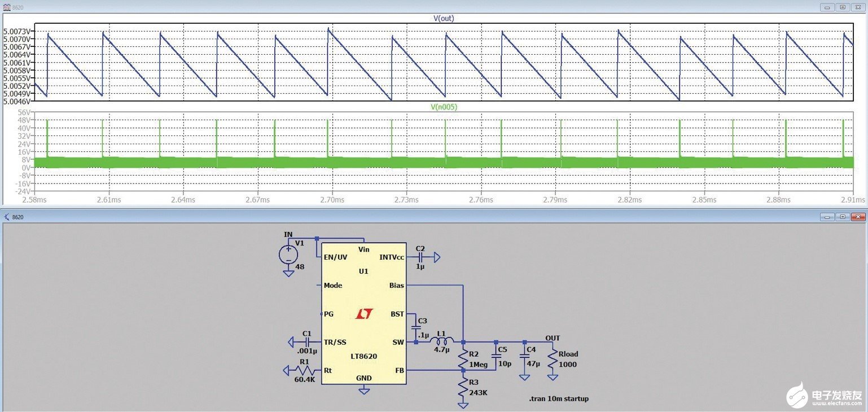The width and height of the screenshot is (868, 412).
Task: Select the R3 resistor symbol
Action: (463, 387)
